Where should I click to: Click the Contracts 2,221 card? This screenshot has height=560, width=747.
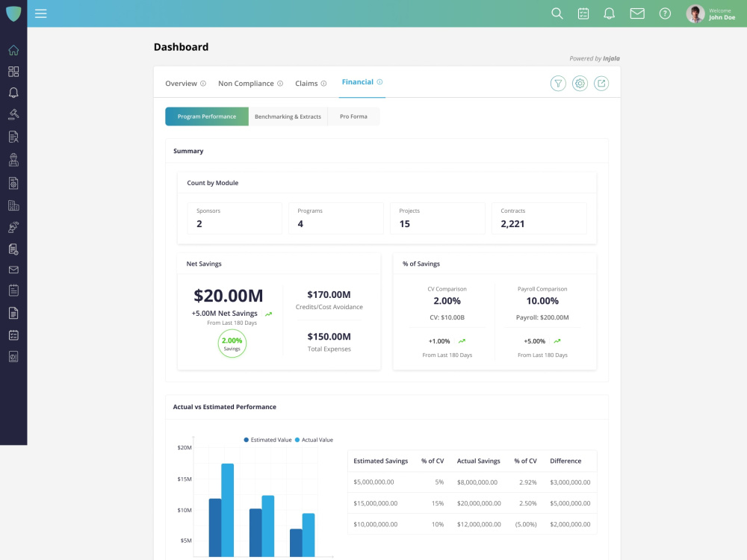click(539, 218)
